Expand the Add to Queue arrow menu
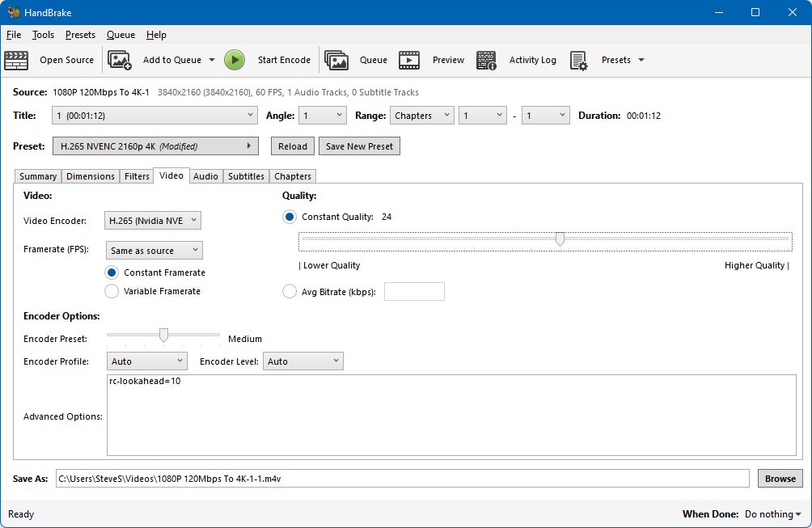 (x=212, y=60)
